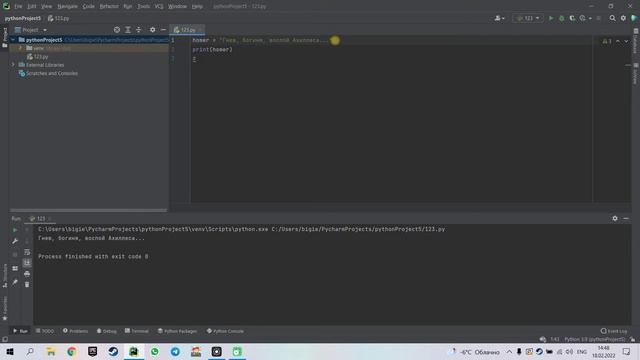Hide the Project tool window

click(163, 30)
